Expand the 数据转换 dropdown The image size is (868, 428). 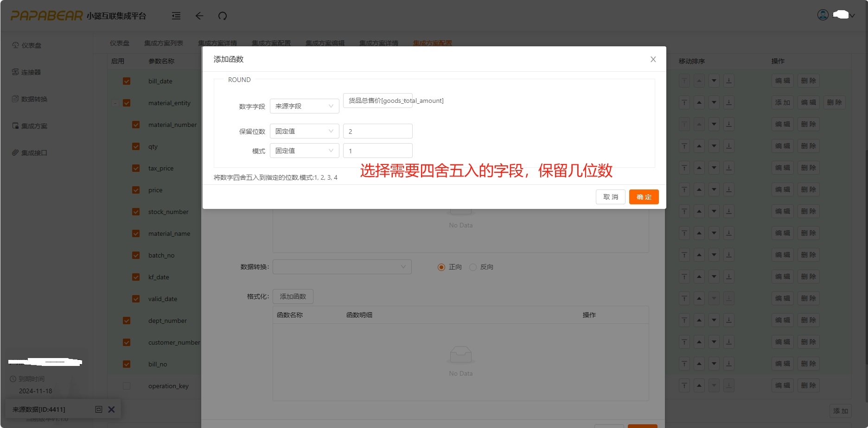tap(342, 267)
